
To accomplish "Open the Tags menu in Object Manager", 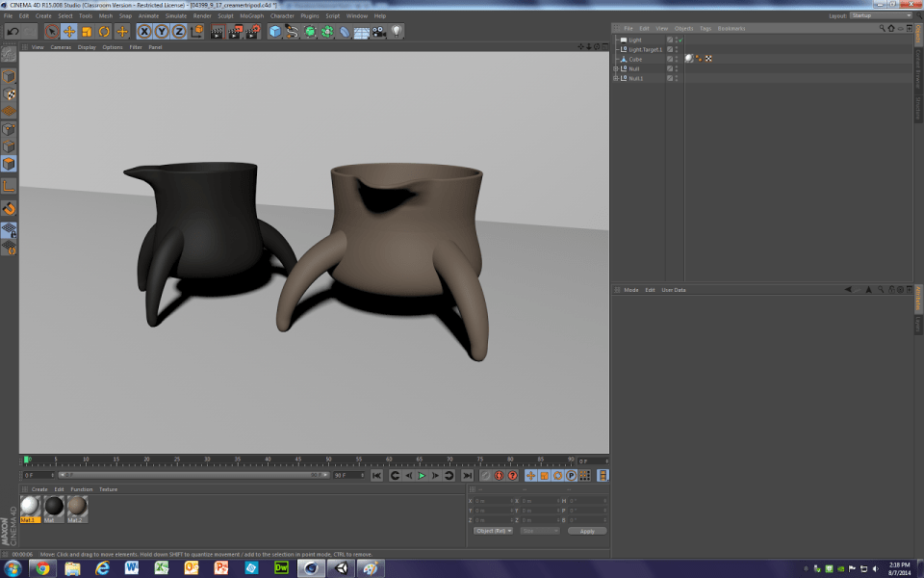I will point(706,28).
